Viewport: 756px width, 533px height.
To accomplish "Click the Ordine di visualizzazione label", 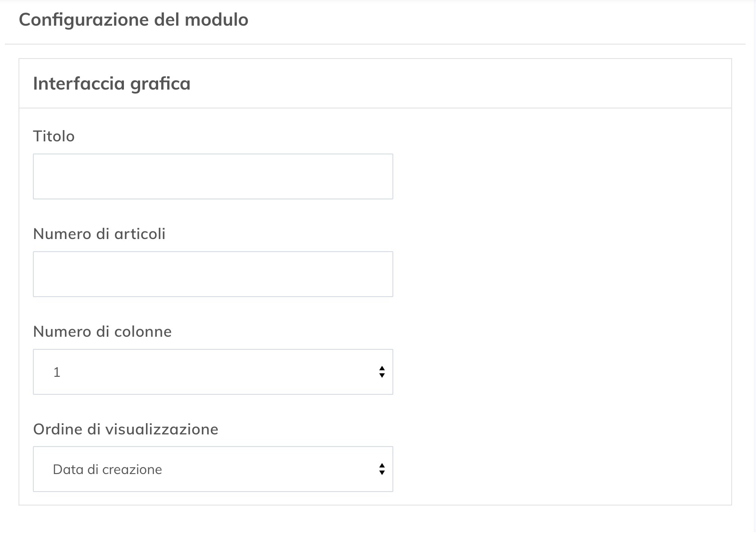I will tap(125, 429).
